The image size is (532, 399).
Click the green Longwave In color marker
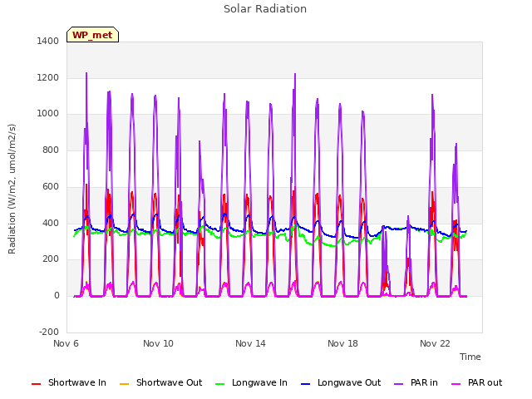pyautogui.click(x=220, y=384)
